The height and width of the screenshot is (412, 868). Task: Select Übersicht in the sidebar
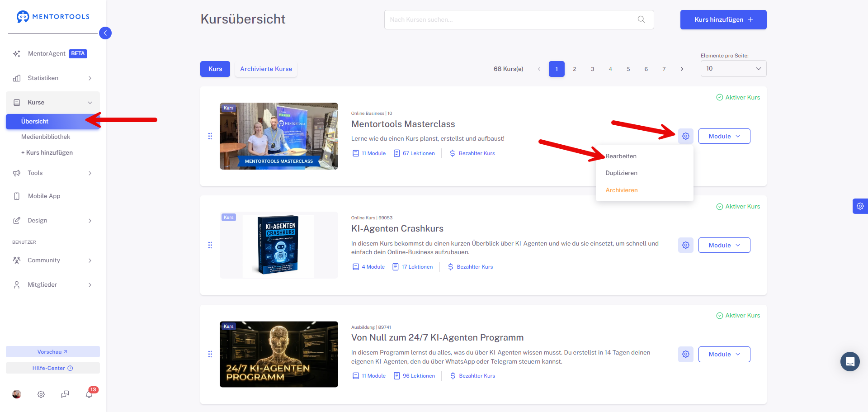(53, 121)
